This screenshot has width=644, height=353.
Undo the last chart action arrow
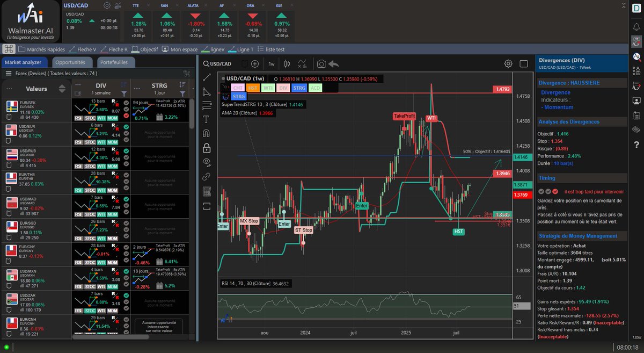pyautogui.click(x=333, y=63)
